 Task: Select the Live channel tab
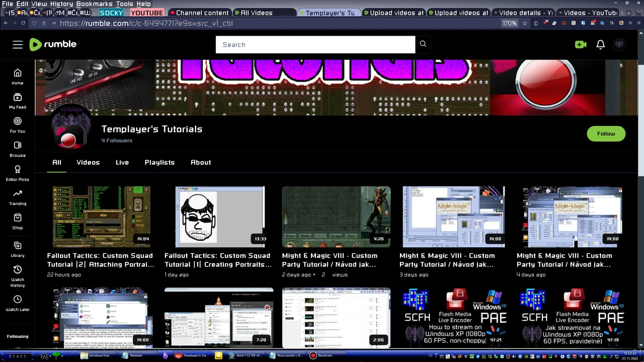point(122,162)
